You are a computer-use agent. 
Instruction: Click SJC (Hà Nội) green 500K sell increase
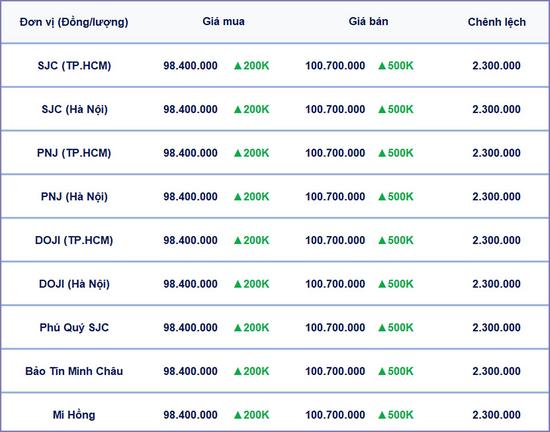point(396,109)
